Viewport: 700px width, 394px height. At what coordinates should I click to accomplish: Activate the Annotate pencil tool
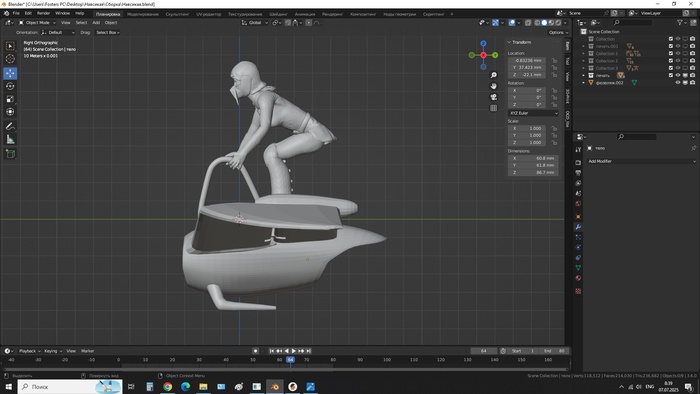click(x=10, y=127)
